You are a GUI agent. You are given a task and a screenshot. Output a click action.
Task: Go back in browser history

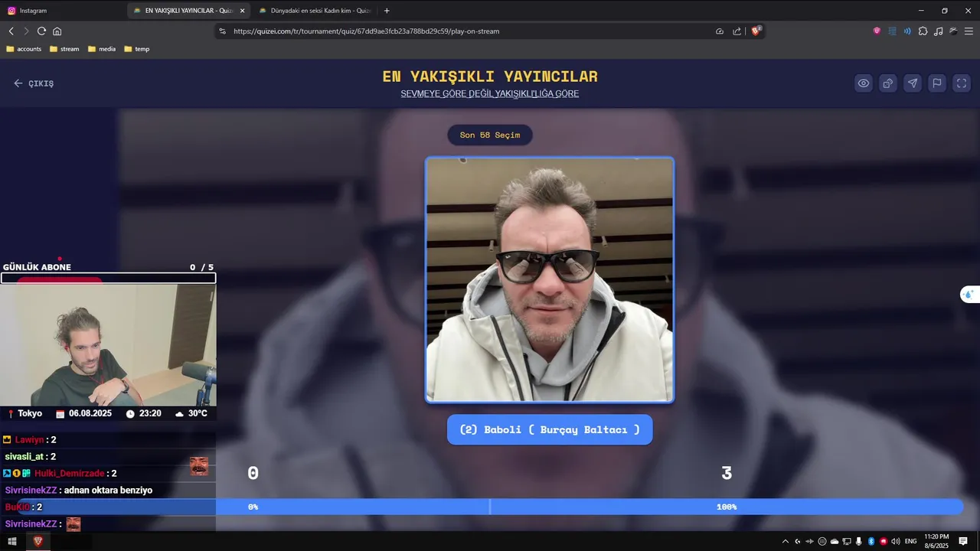pos(11,31)
